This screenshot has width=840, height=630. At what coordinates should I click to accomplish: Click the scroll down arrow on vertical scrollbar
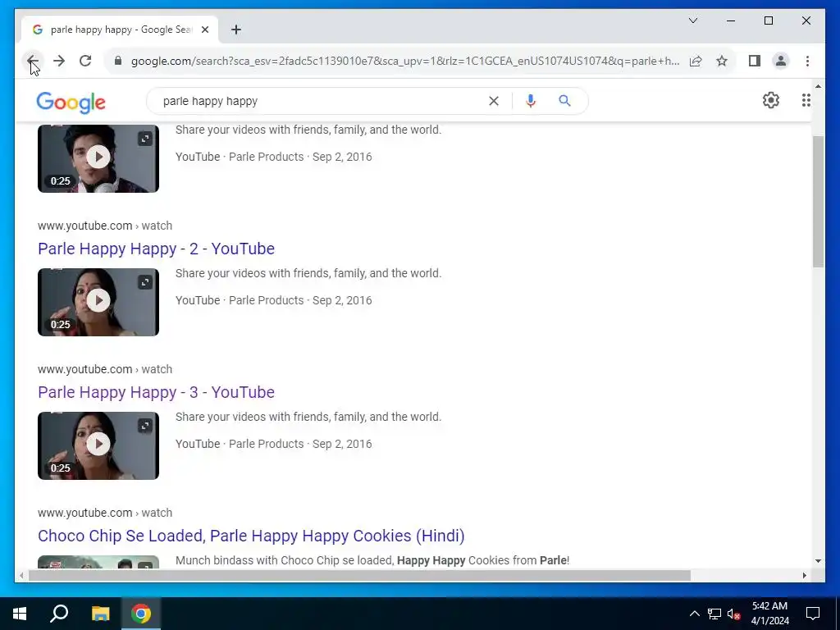818,561
